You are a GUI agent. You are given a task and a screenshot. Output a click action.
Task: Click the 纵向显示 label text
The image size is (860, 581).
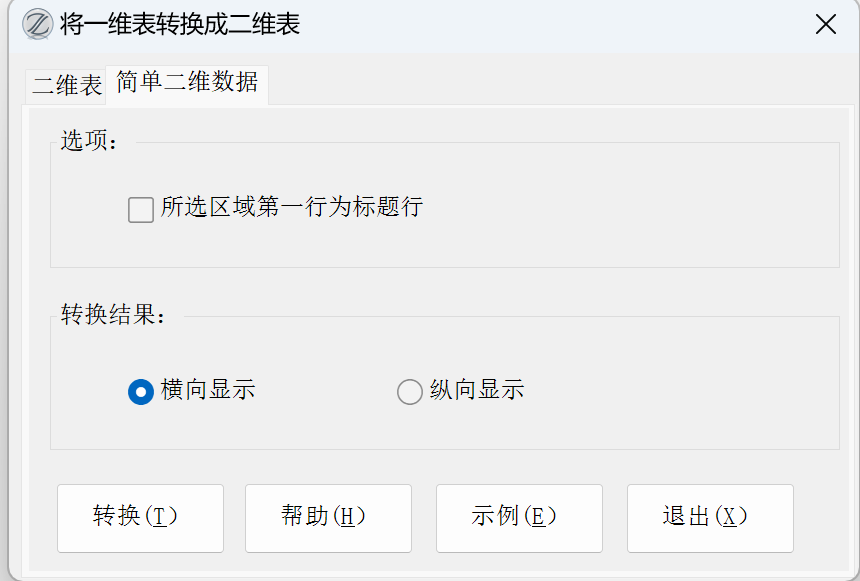477,390
